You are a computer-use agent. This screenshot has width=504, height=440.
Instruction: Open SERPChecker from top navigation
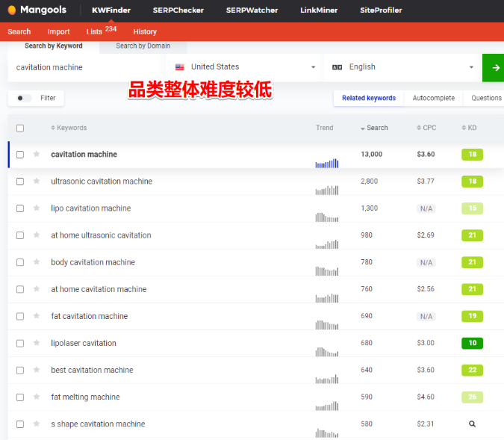click(174, 10)
